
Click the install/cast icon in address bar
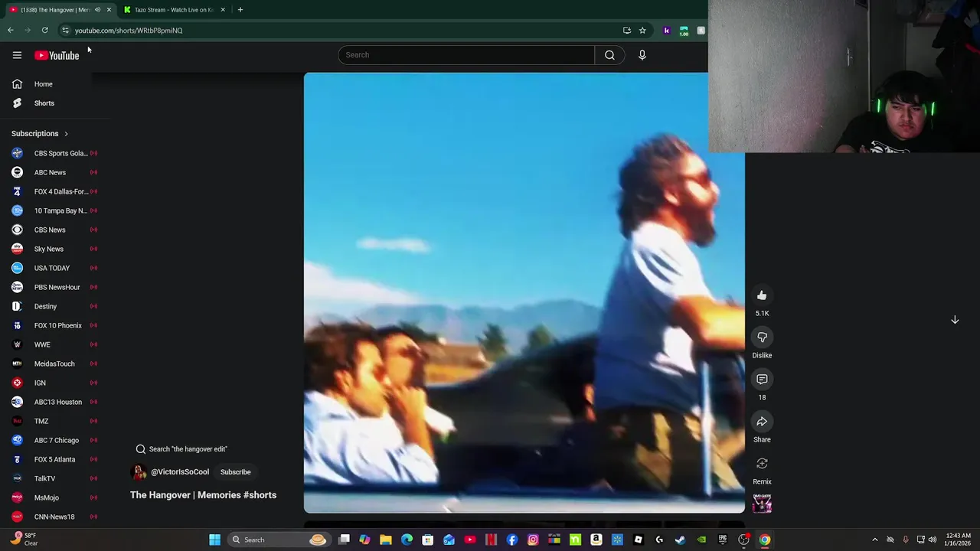click(x=627, y=31)
